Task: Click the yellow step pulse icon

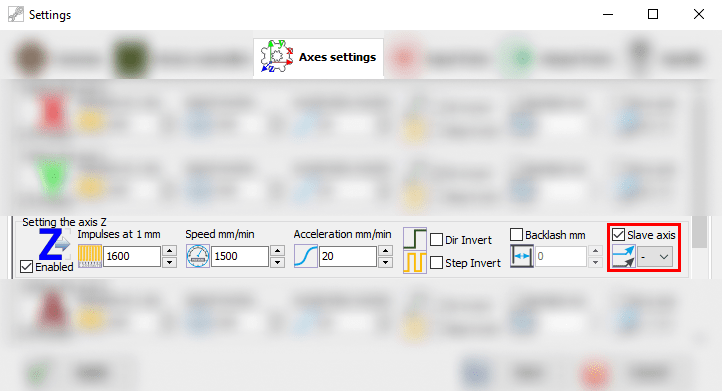Action: [415, 262]
